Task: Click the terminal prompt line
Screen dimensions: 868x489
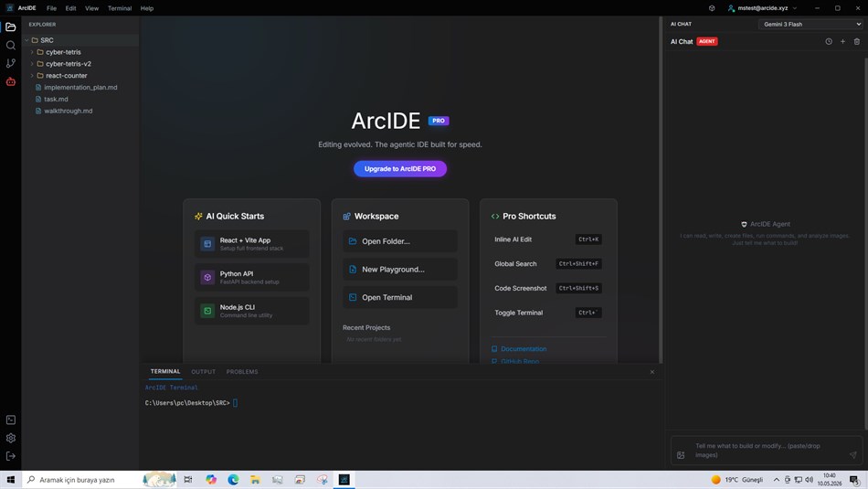Action: click(191, 403)
